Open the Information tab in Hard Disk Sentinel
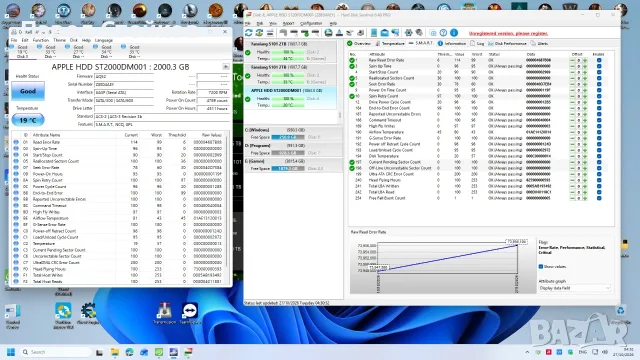 click(452, 43)
